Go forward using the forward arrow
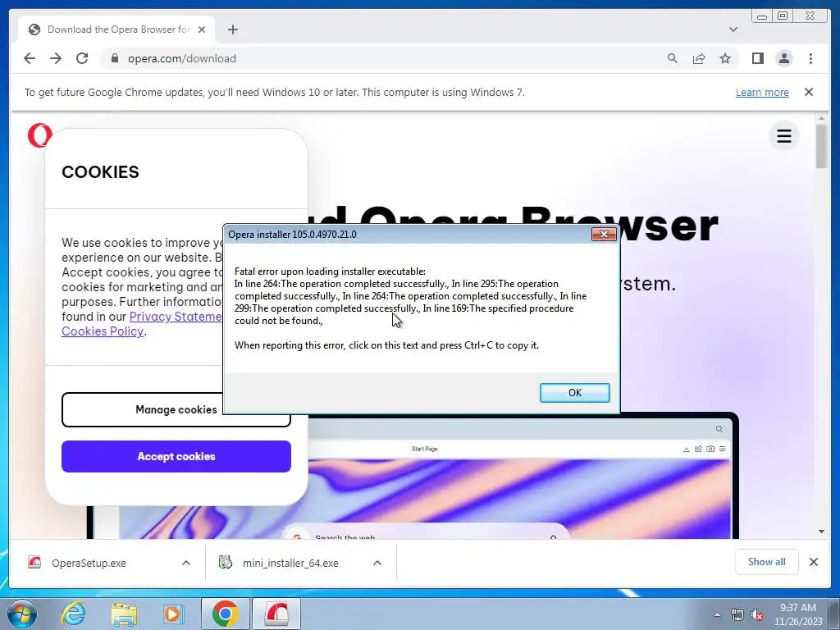Screen dimensions: 840x630 [56, 58]
